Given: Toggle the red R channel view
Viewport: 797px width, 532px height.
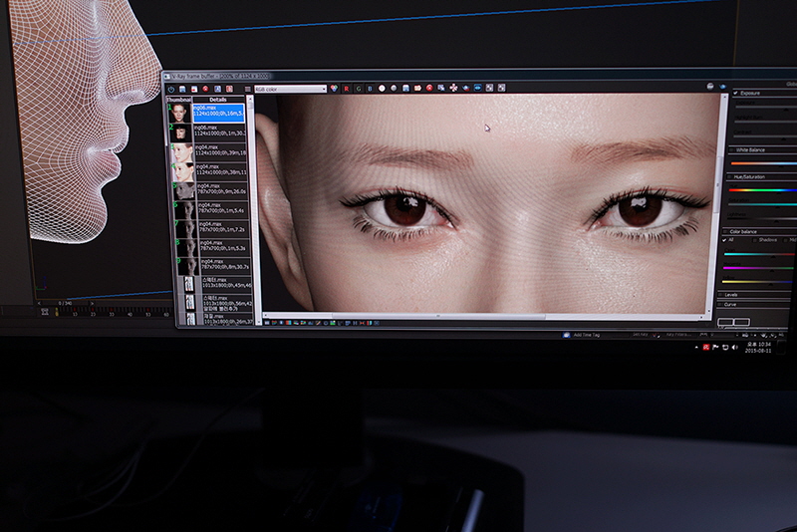Looking at the screenshot, I should pos(347,89).
